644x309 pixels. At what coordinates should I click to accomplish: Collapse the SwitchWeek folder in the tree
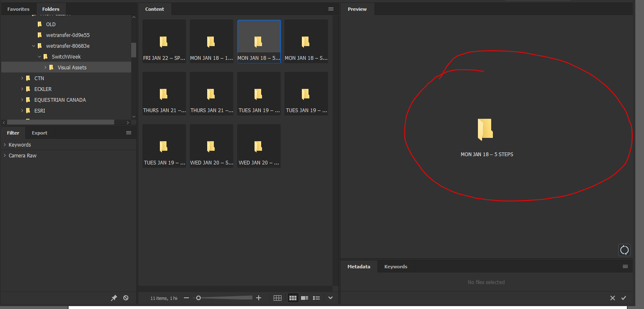(39, 56)
